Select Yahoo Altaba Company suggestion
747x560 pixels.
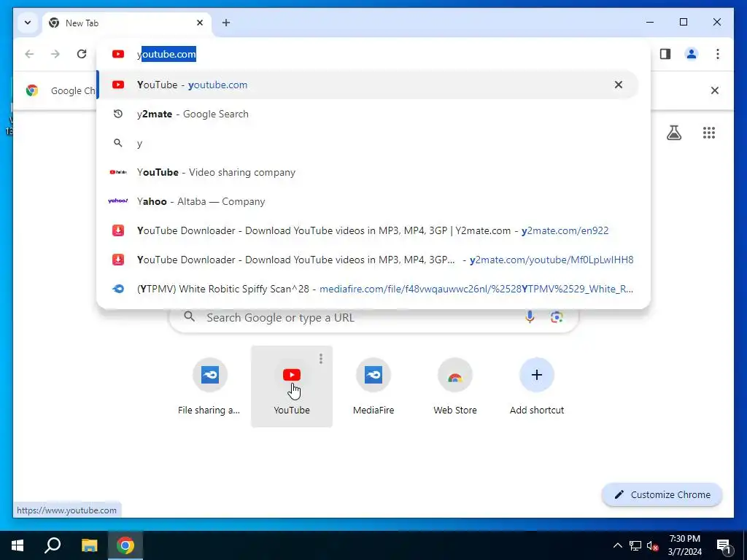tap(368, 201)
